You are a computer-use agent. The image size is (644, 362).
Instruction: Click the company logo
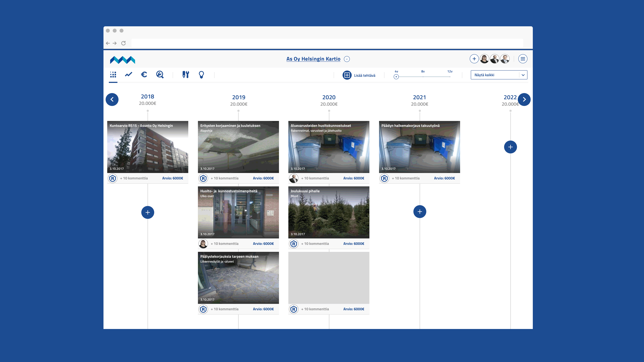point(122,60)
